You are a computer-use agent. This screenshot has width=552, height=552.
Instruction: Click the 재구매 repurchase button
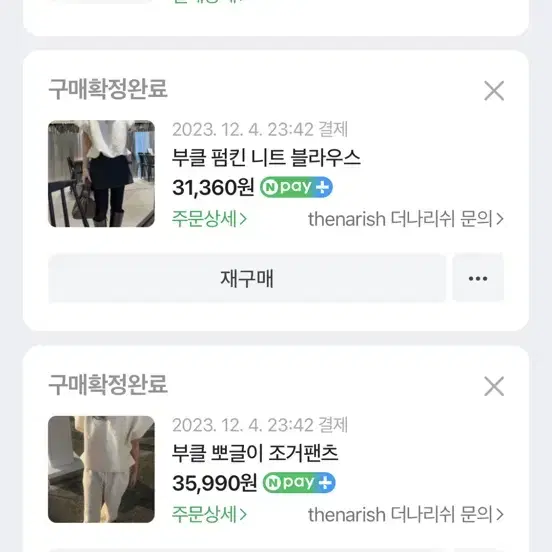click(247, 278)
